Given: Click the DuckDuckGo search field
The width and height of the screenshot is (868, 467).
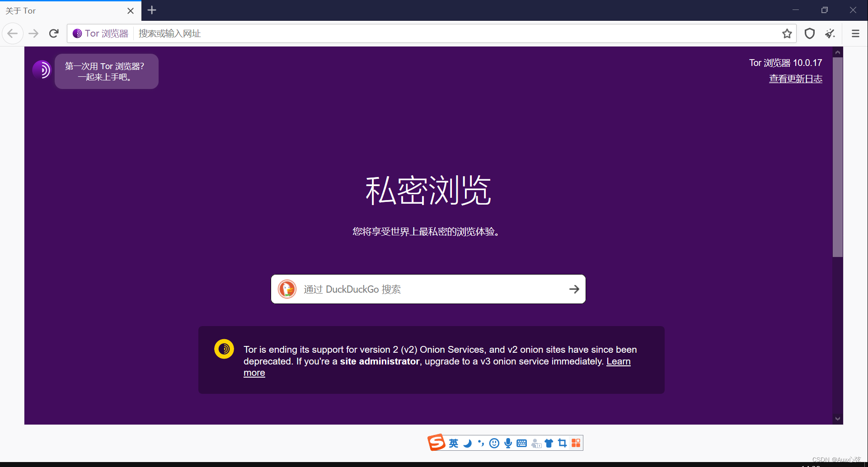Looking at the screenshot, I should point(427,289).
